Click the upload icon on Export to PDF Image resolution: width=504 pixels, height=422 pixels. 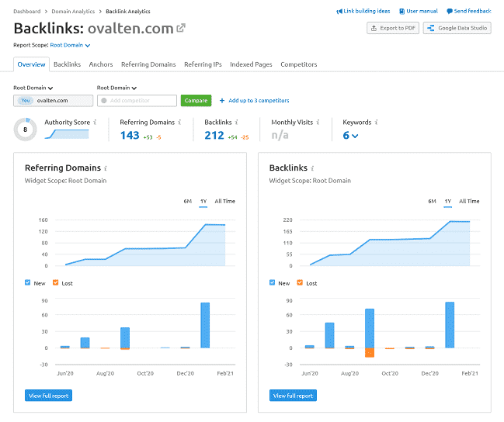pos(374,28)
